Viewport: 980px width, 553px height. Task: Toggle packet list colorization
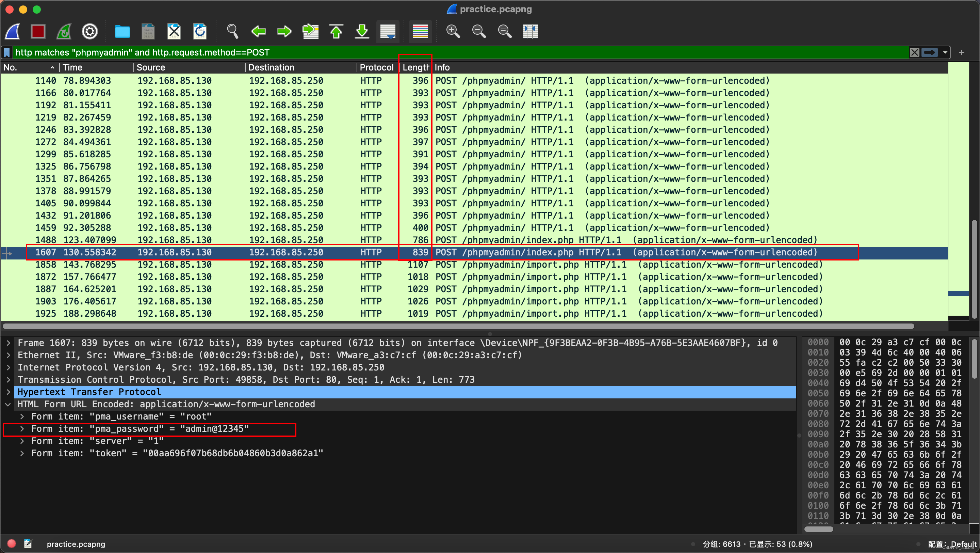[x=420, y=31]
